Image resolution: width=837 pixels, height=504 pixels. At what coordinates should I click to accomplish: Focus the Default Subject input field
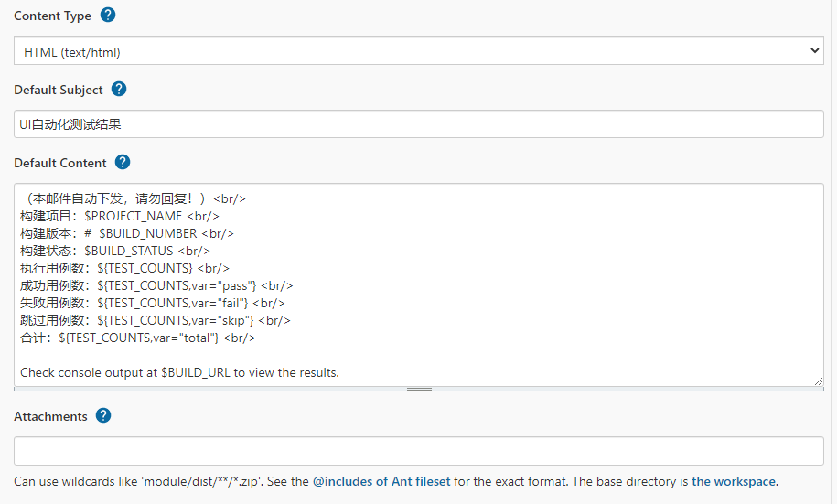[x=418, y=124]
